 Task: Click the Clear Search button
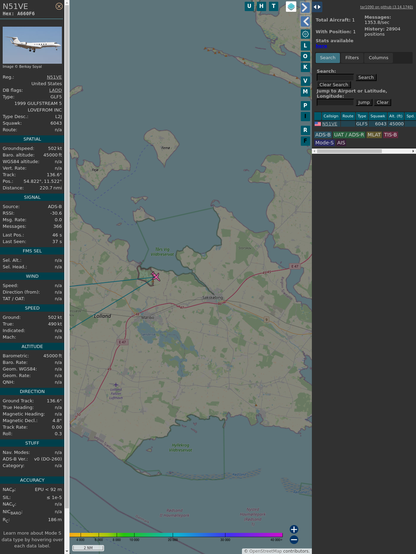[334, 85]
